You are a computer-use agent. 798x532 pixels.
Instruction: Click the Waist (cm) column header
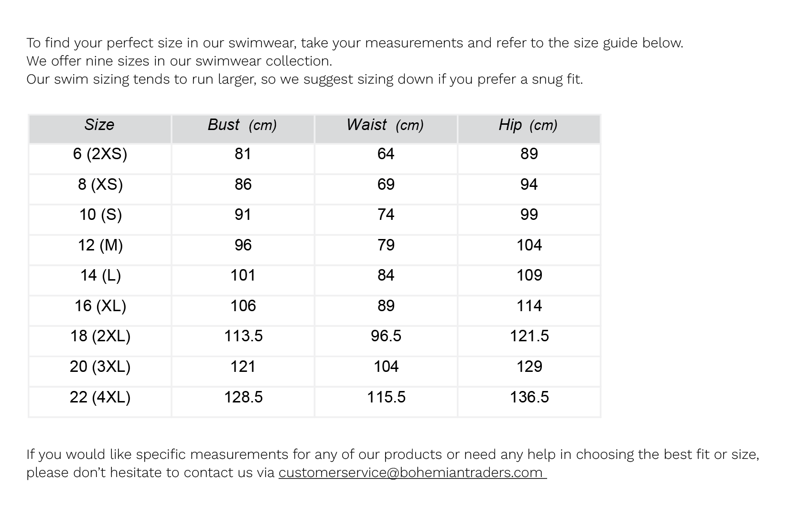pyautogui.click(x=385, y=125)
